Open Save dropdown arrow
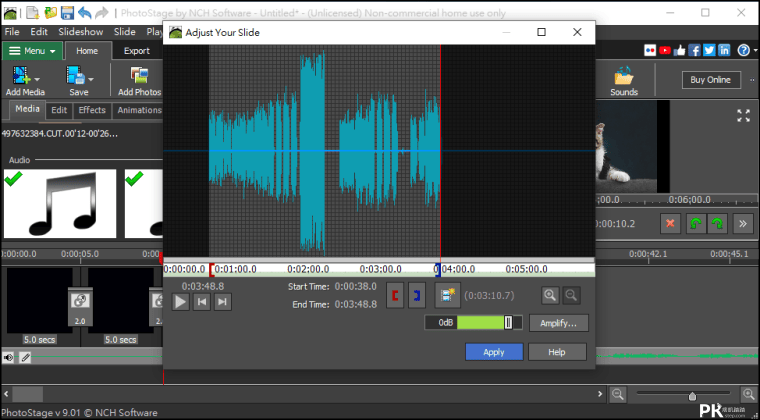760x420 pixels. [x=91, y=79]
